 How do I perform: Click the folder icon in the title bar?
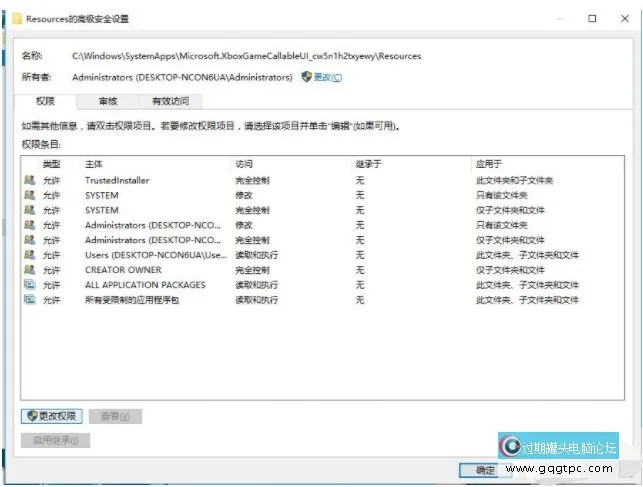pyautogui.click(x=16, y=19)
